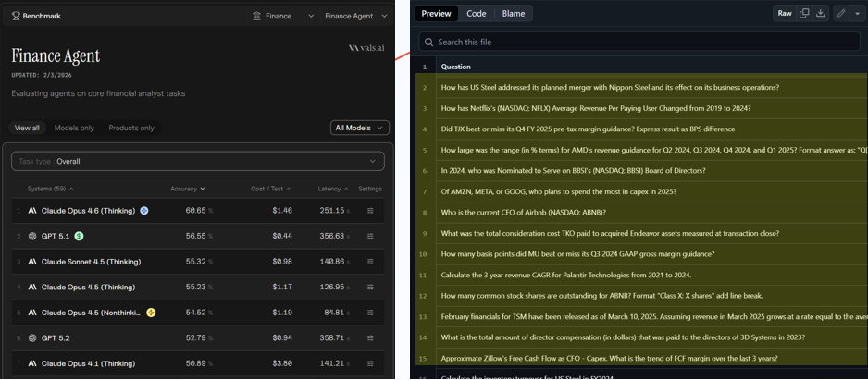Click the 60.65 % accuracy value
The width and height of the screenshot is (868, 380).
199,211
